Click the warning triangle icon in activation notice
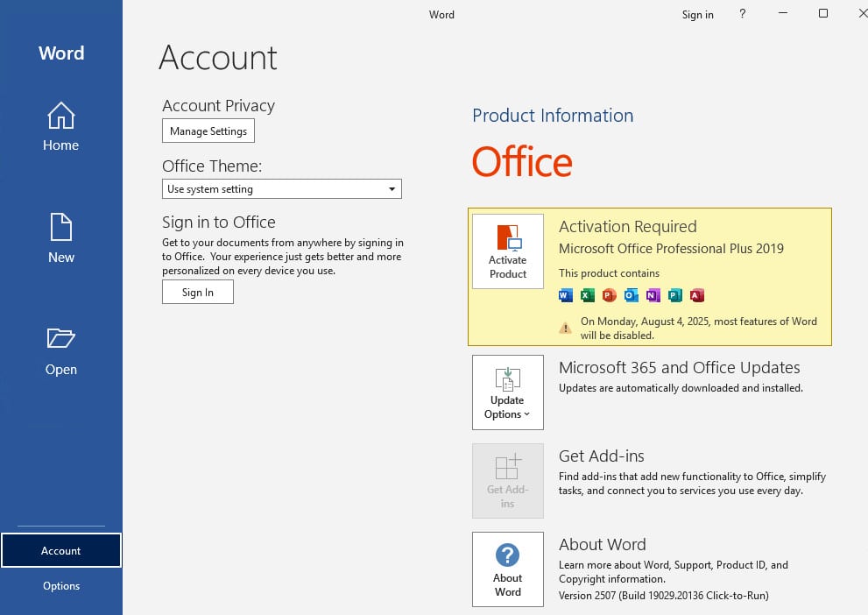868x615 pixels. pos(565,328)
